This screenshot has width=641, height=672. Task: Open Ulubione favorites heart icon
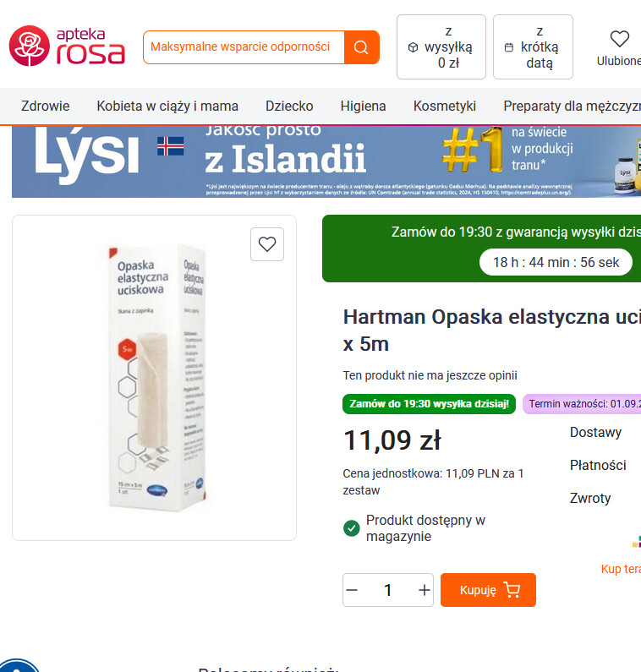coord(619,39)
